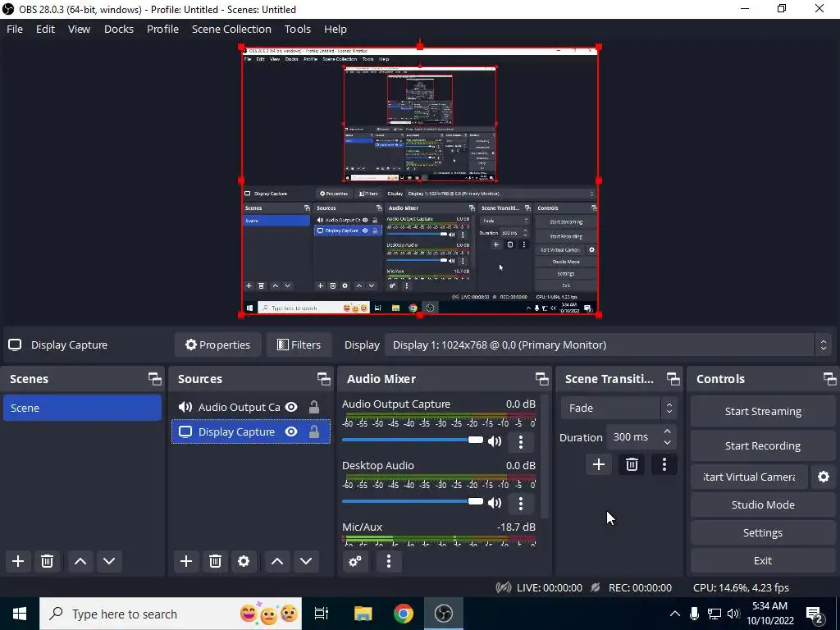Open the Fade transition dropdown
This screenshot has height=630, width=840.
tap(619, 409)
